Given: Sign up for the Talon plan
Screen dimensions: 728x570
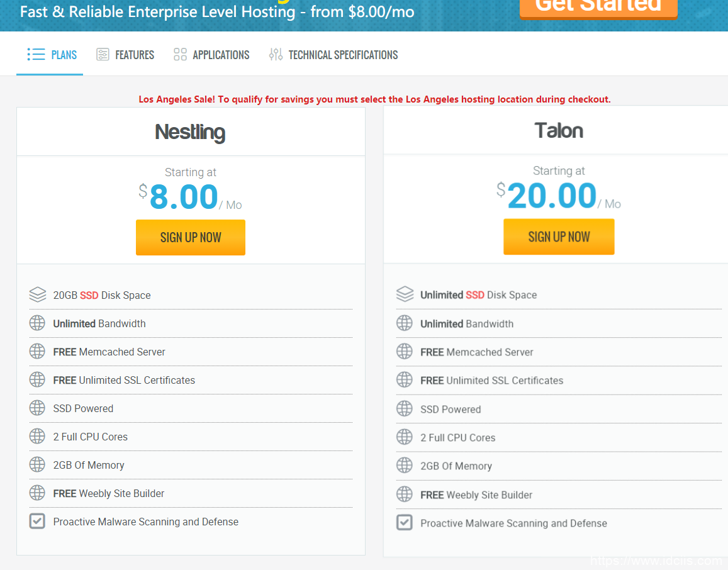Looking at the screenshot, I should (559, 237).
